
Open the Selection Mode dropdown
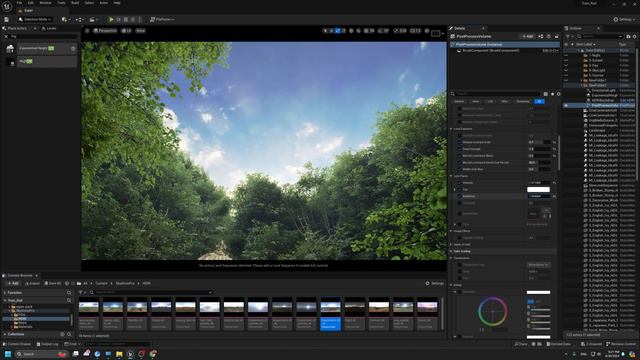[x=36, y=19]
